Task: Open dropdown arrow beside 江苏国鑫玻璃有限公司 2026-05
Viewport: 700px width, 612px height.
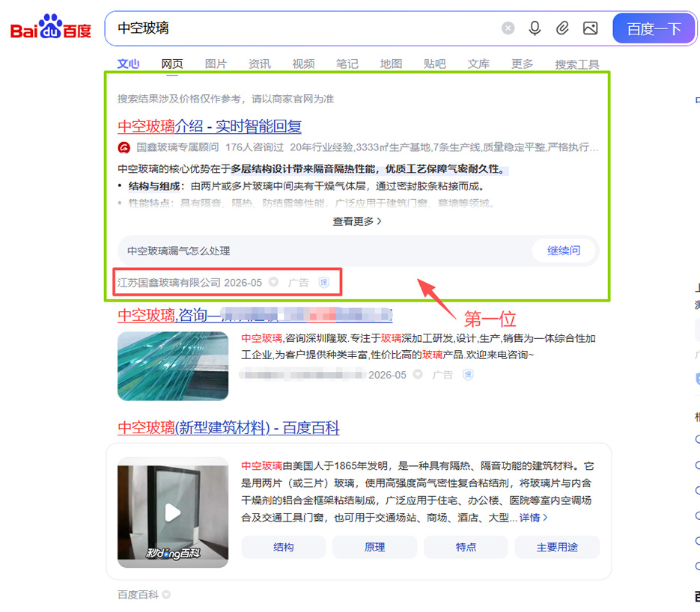Action: (274, 282)
